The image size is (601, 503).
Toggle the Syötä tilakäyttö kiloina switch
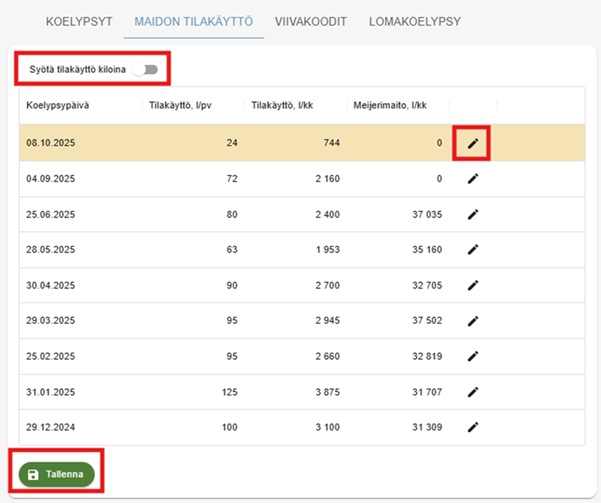pyautogui.click(x=149, y=70)
